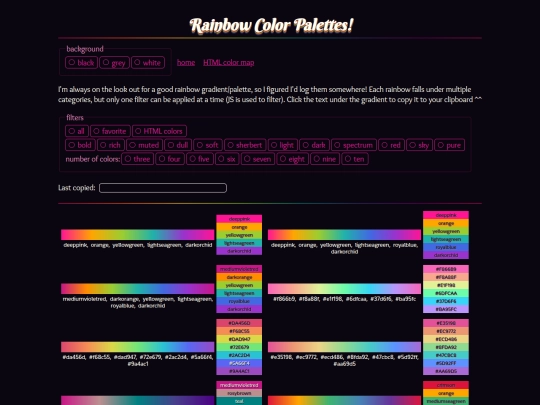540x405 pixels.
Task: Click the #F866B9 color swatch
Action: 446,269
